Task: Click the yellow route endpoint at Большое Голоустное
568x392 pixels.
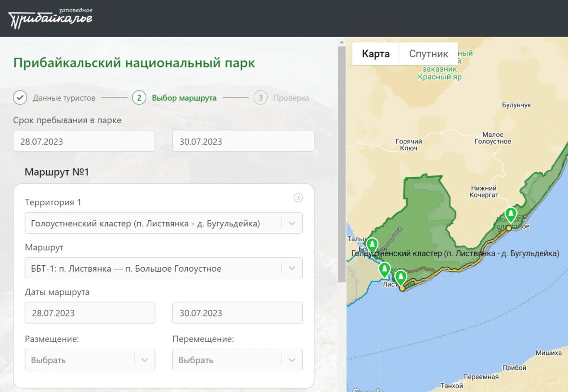Action: tap(509, 228)
